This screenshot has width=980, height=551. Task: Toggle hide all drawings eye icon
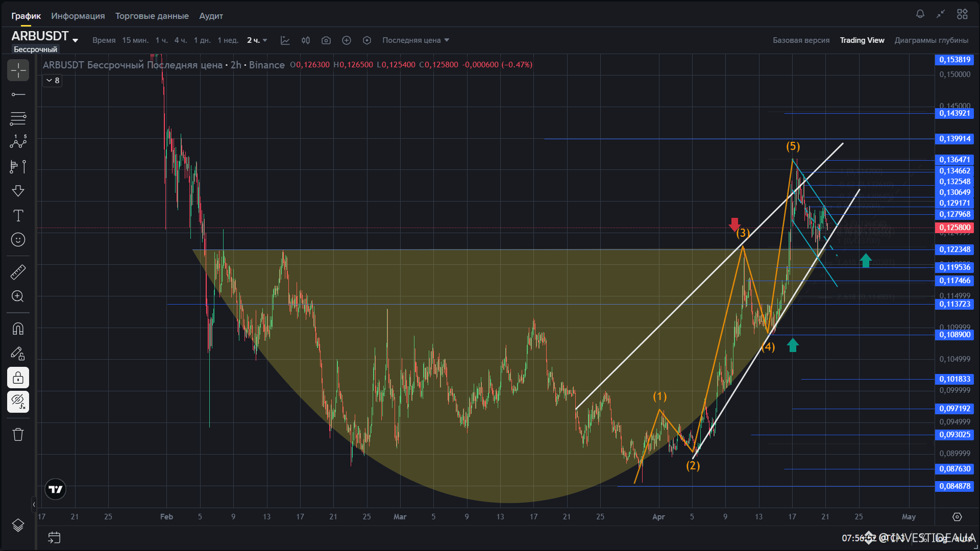click(18, 402)
